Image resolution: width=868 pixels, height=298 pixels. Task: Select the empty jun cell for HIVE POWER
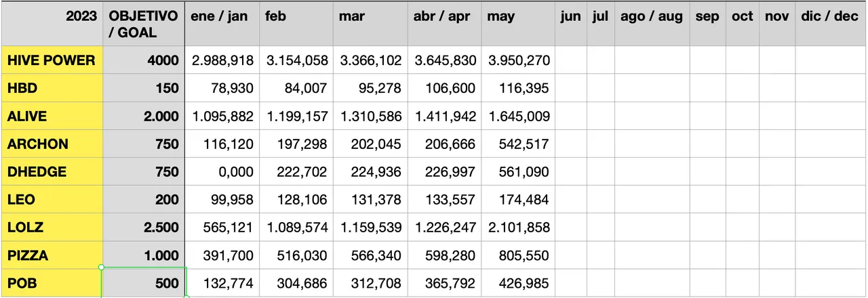(570, 60)
